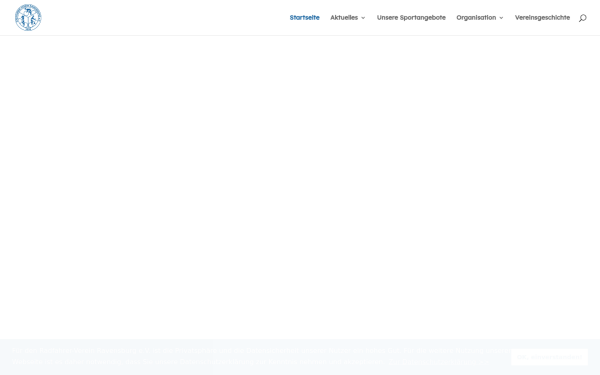Expand the Organisation submenu arrow
Image resolution: width=600 pixels, height=375 pixels.
tap(501, 18)
